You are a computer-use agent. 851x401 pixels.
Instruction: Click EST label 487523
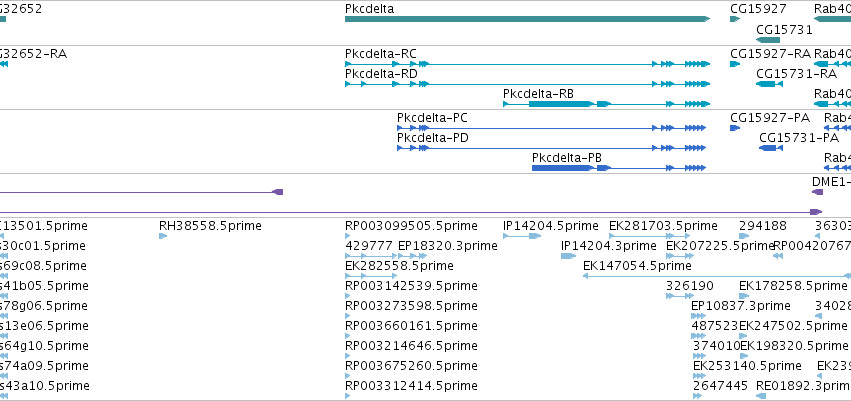point(715,326)
